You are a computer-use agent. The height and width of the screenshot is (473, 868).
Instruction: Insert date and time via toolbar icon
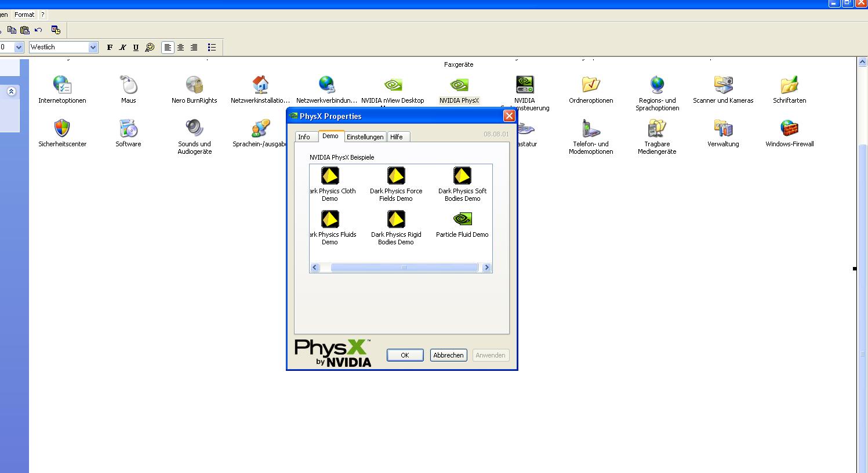[56, 30]
